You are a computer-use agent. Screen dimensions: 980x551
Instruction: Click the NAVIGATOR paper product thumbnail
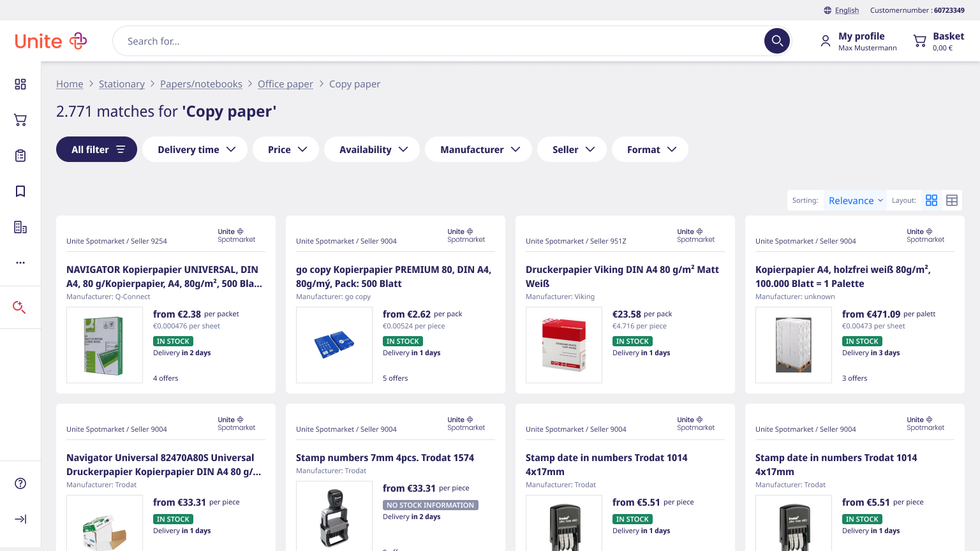[x=105, y=345]
